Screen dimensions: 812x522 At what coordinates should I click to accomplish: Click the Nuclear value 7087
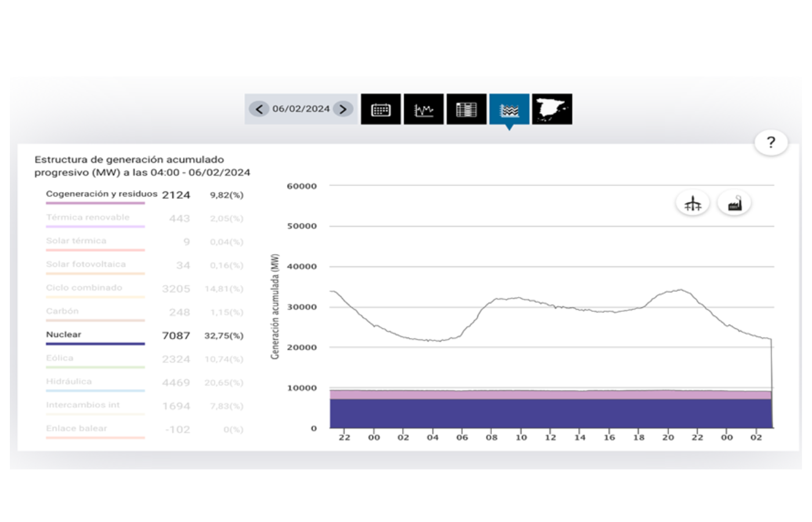tap(176, 336)
